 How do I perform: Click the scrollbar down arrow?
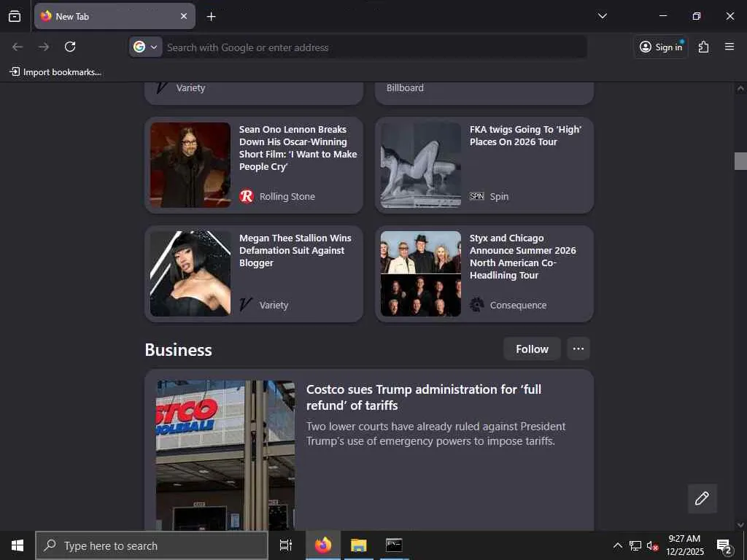(x=740, y=525)
